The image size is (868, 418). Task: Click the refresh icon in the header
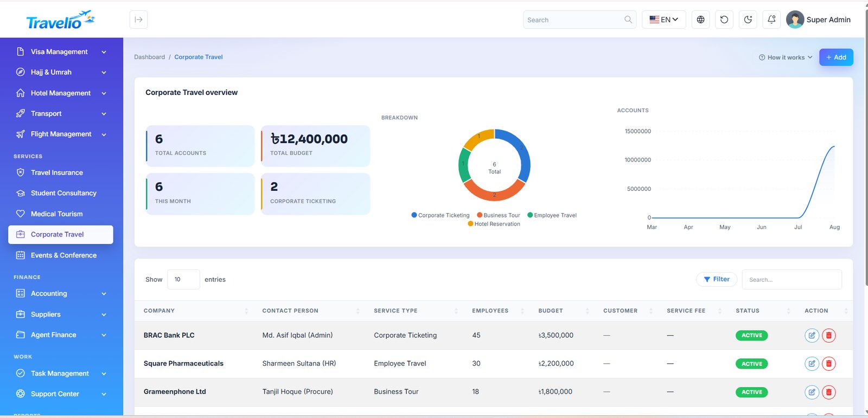pyautogui.click(x=724, y=20)
